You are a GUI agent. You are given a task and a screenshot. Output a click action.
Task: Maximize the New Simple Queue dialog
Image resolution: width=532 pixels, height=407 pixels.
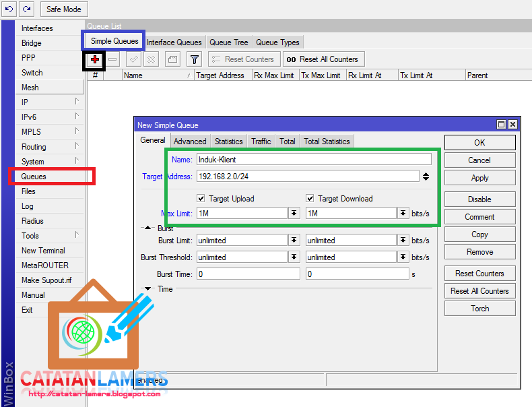coord(501,125)
